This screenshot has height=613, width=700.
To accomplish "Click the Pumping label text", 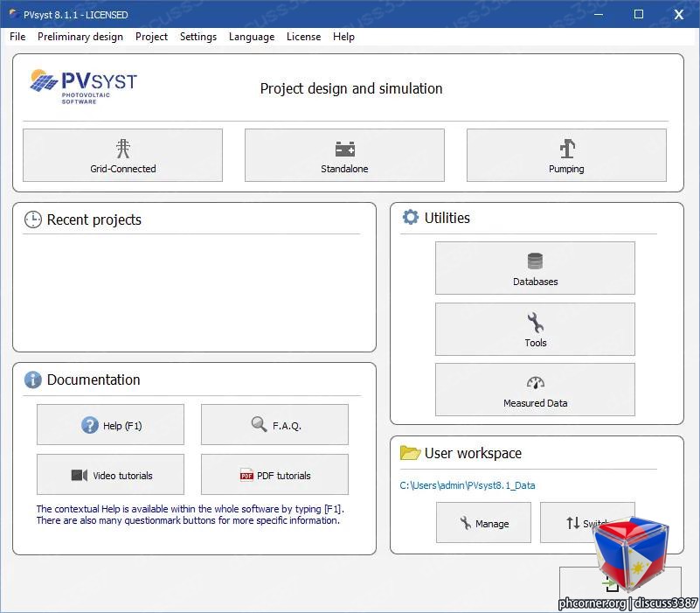I will [x=566, y=169].
